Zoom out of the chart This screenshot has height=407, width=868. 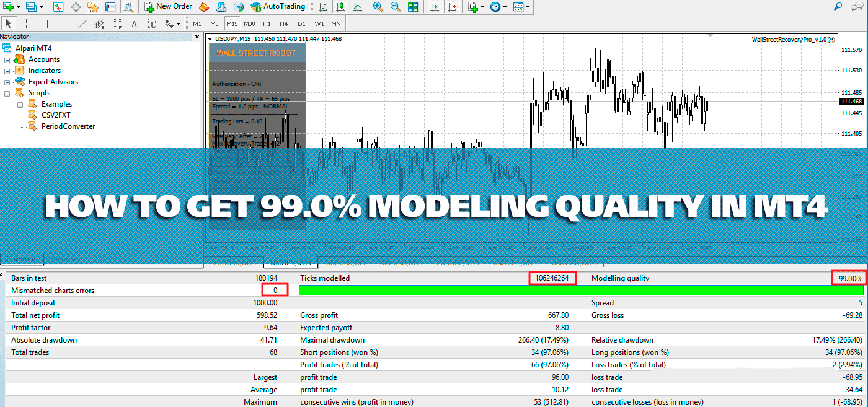click(395, 7)
